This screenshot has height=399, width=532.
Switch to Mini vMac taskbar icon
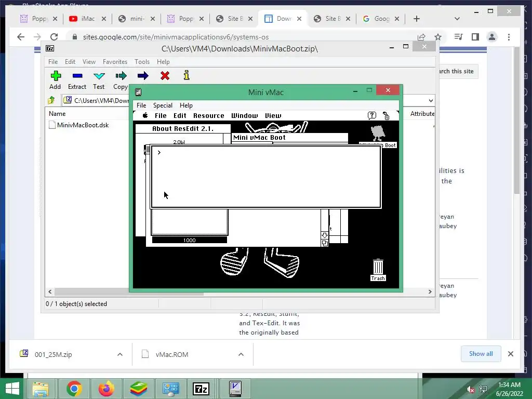point(235,389)
